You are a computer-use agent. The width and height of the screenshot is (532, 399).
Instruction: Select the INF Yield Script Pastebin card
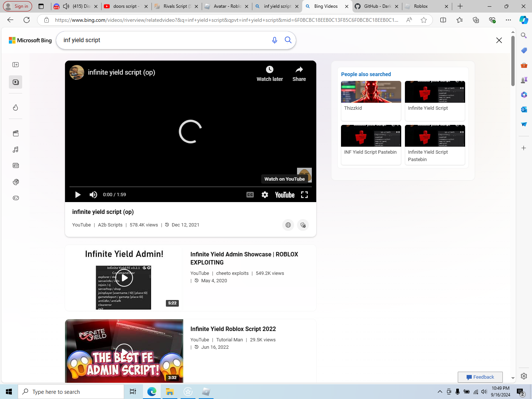point(371,144)
